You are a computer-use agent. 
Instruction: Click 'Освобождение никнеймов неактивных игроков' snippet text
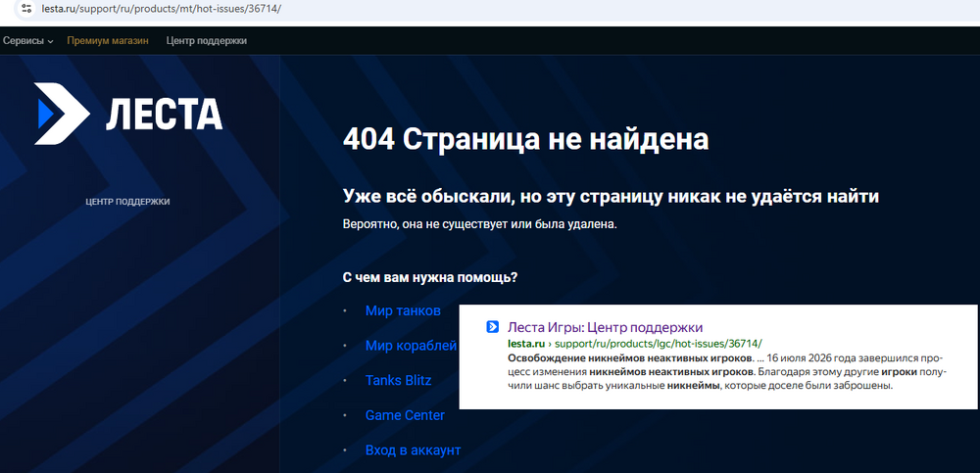click(631, 358)
